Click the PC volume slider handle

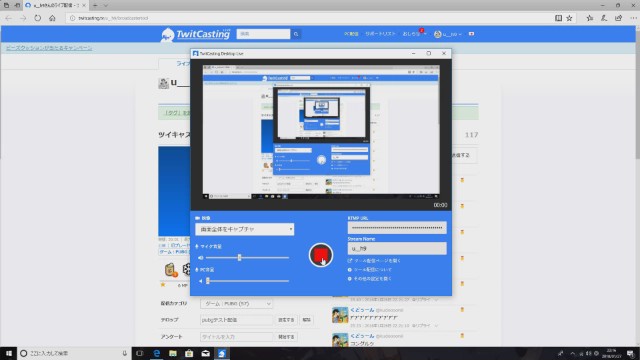tap(208, 281)
